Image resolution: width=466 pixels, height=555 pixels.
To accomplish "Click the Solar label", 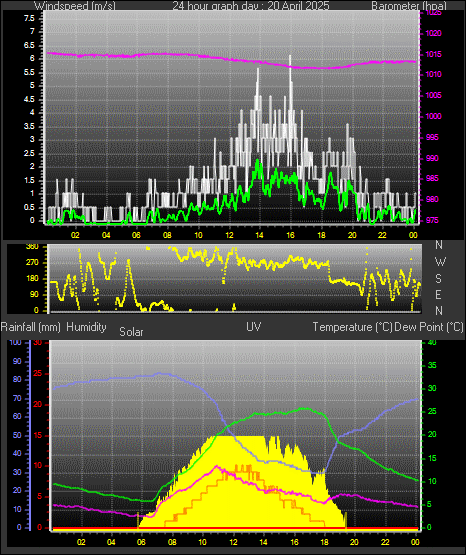I will pos(131,332).
